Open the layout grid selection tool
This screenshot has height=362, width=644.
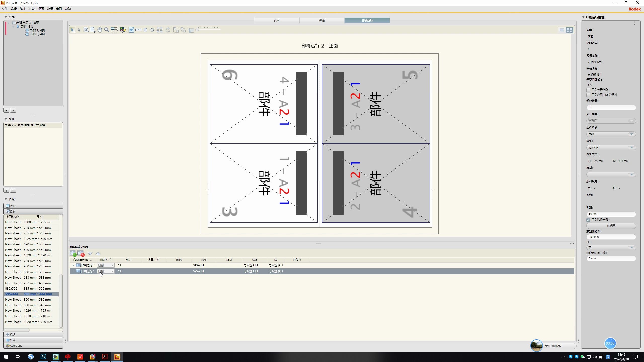pyautogui.click(x=115, y=30)
